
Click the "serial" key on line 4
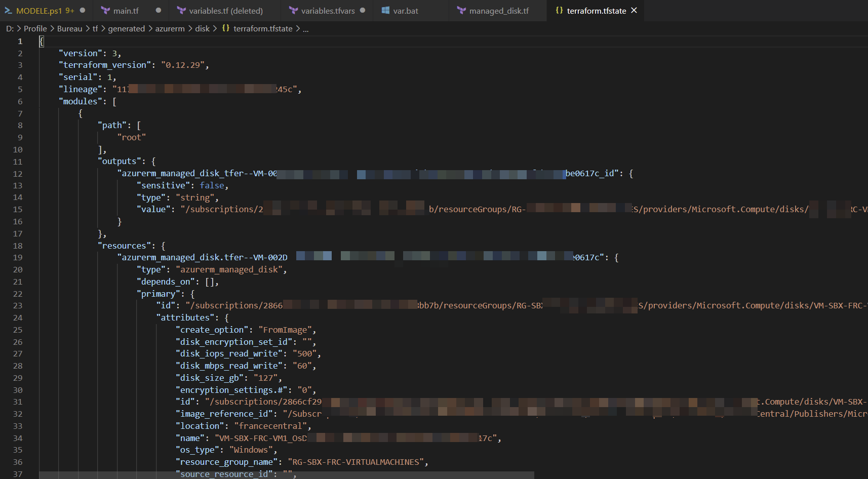78,77
